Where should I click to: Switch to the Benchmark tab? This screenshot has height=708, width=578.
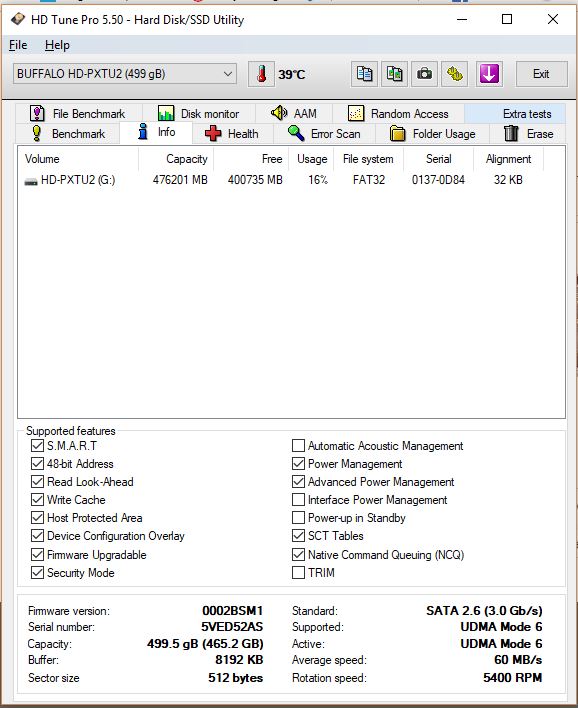tap(68, 134)
